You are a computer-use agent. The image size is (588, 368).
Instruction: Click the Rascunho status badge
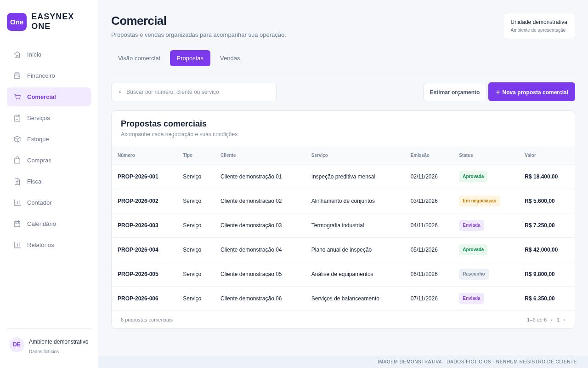(474, 274)
